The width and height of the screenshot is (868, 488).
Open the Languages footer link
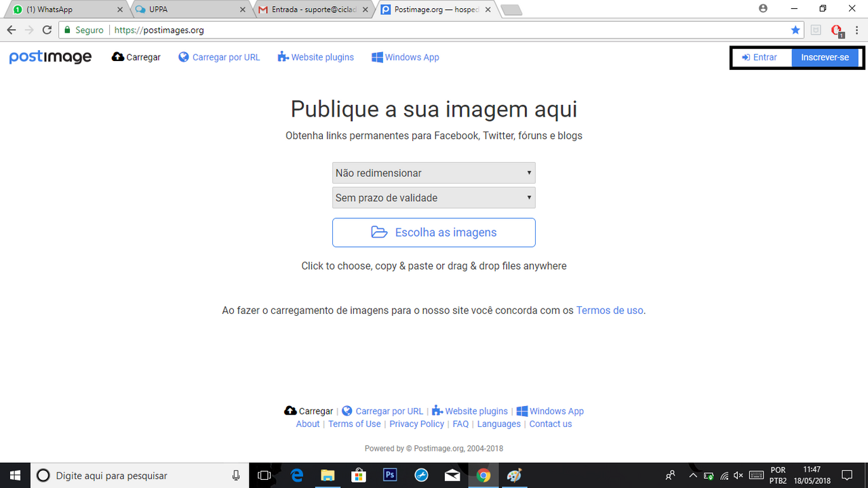click(x=498, y=424)
